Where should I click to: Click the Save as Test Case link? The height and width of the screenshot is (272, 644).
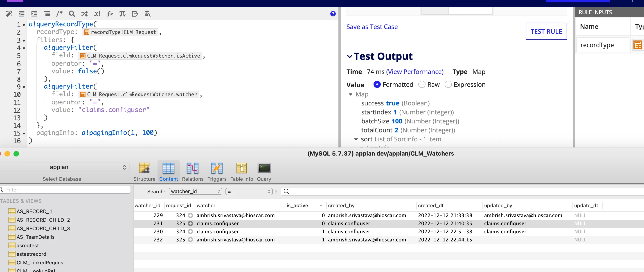372,27
